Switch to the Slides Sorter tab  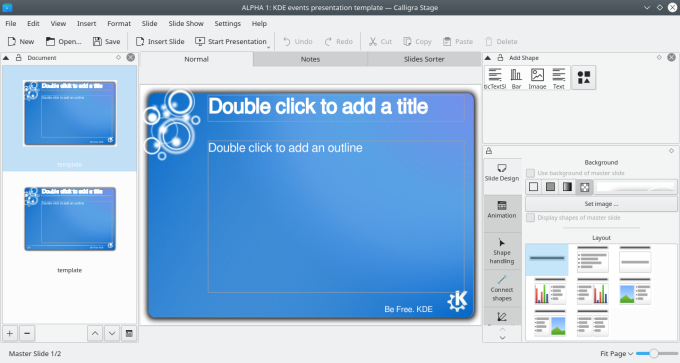pyautogui.click(x=424, y=59)
